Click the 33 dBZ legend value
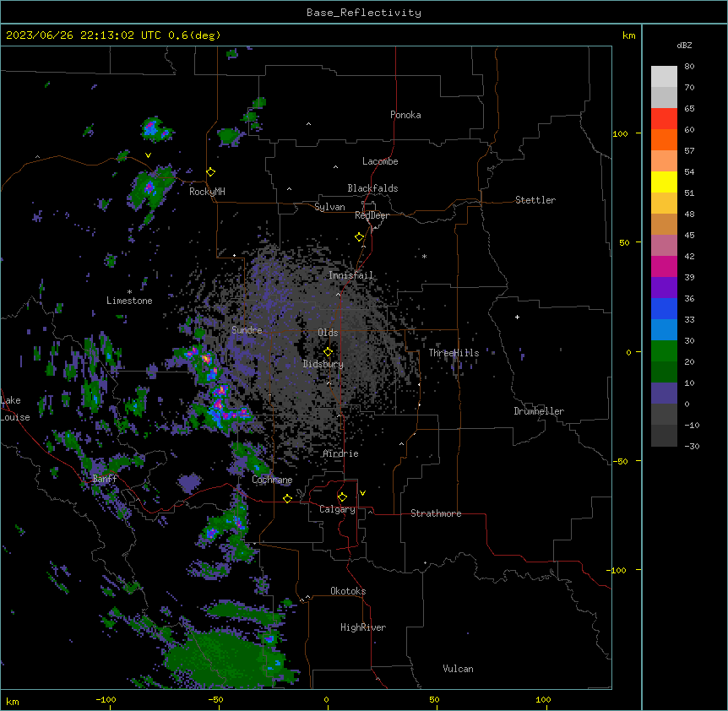 click(689, 320)
